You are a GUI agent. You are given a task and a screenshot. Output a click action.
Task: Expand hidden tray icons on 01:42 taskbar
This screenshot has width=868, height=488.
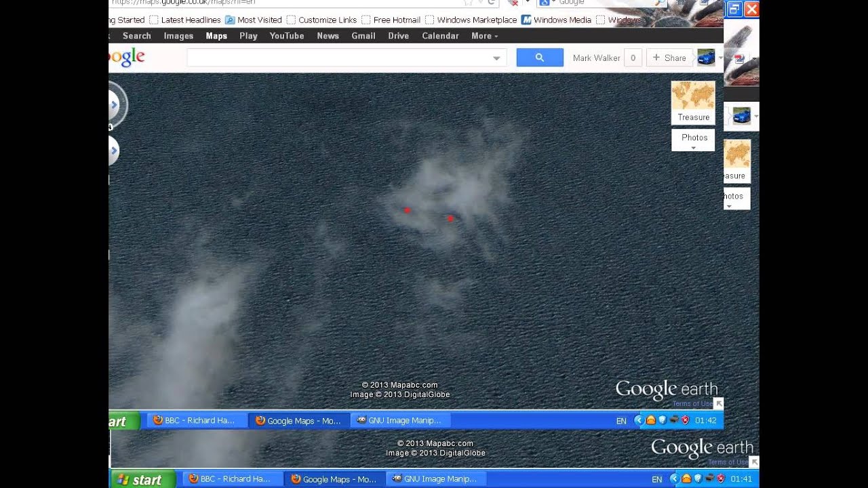click(x=638, y=420)
